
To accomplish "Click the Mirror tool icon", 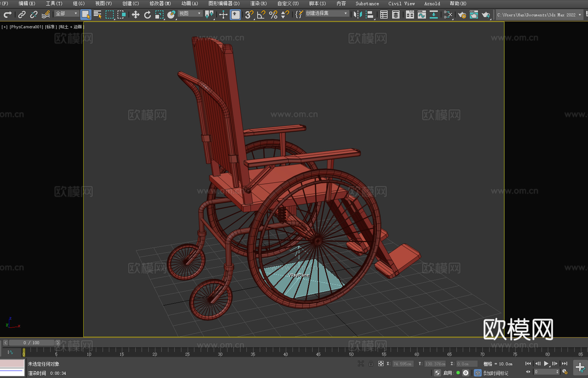I will 358,14.
